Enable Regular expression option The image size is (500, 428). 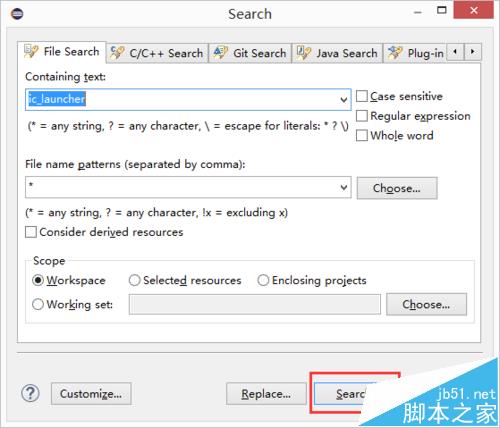pos(362,116)
